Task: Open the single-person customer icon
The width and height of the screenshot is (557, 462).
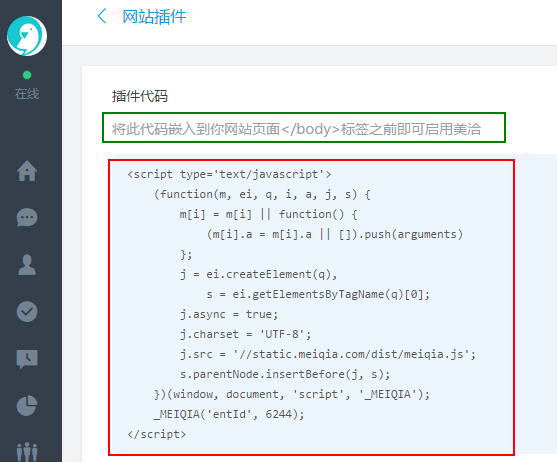Action: [27, 265]
